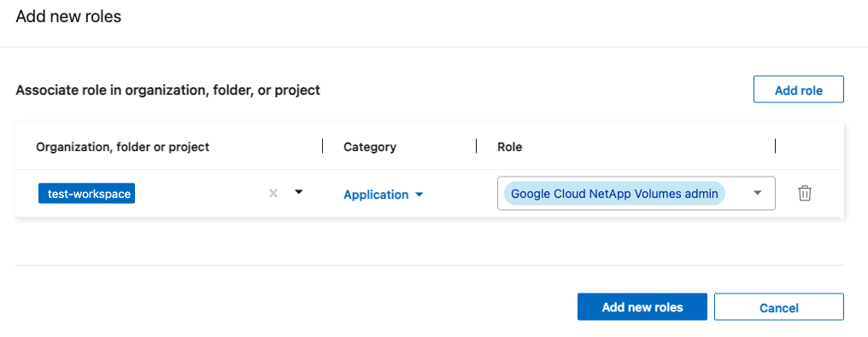Click the Associate role in organization heading
The height and width of the screenshot is (337, 868).
coord(168,90)
